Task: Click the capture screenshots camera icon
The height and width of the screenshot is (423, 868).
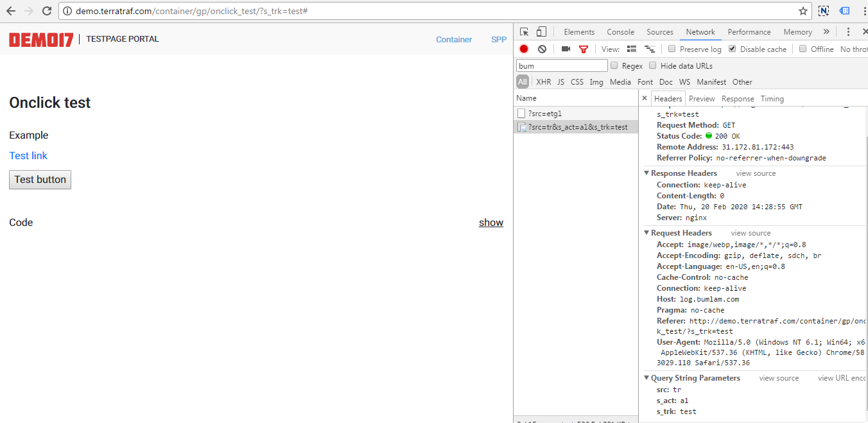Action: pos(566,49)
